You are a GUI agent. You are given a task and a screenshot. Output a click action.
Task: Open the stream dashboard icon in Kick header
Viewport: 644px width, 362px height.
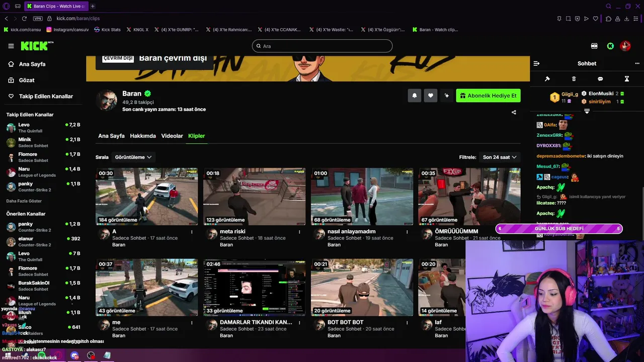[594, 46]
